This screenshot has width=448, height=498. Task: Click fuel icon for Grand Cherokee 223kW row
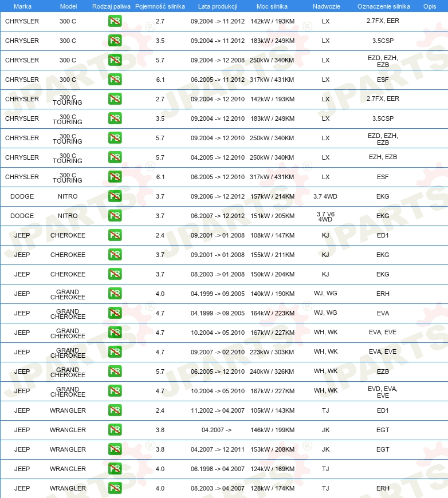tap(115, 352)
